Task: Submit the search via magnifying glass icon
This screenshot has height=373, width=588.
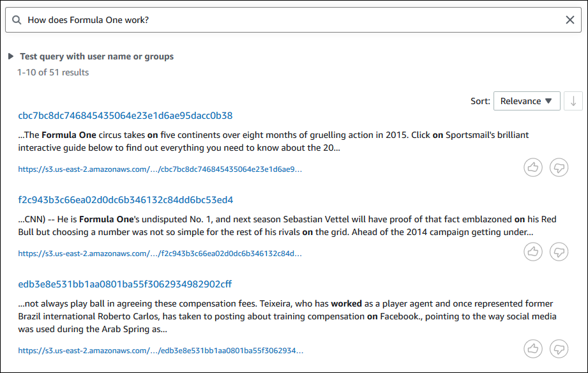Action: [x=17, y=20]
